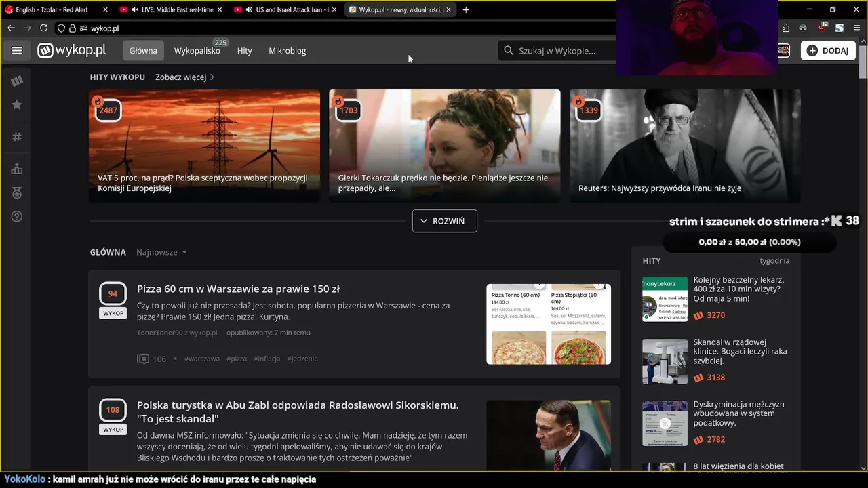Open the Wykop hamburger side menu
The height and width of the screenshot is (488, 868).
pyautogui.click(x=17, y=50)
